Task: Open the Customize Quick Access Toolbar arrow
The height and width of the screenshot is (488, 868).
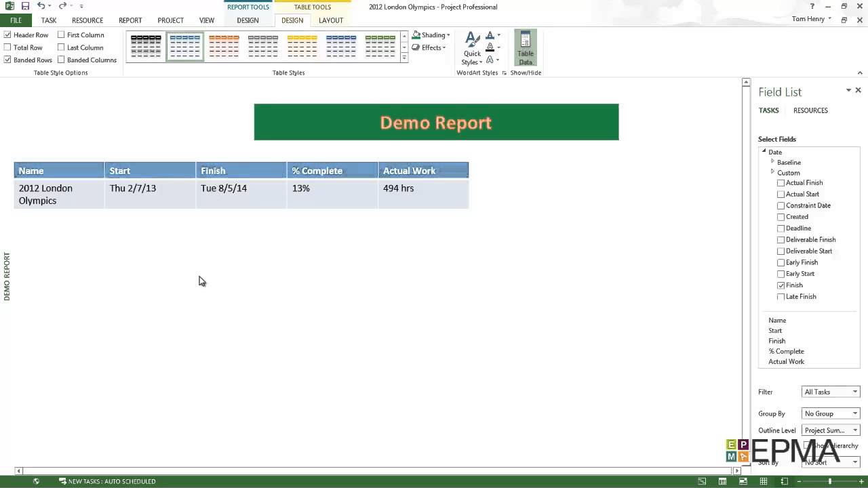Action: [x=81, y=6]
